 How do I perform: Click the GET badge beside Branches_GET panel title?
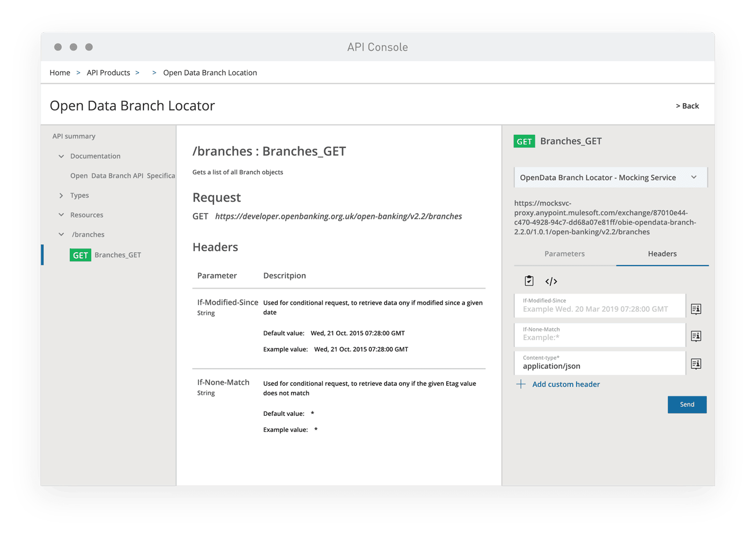tap(524, 141)
